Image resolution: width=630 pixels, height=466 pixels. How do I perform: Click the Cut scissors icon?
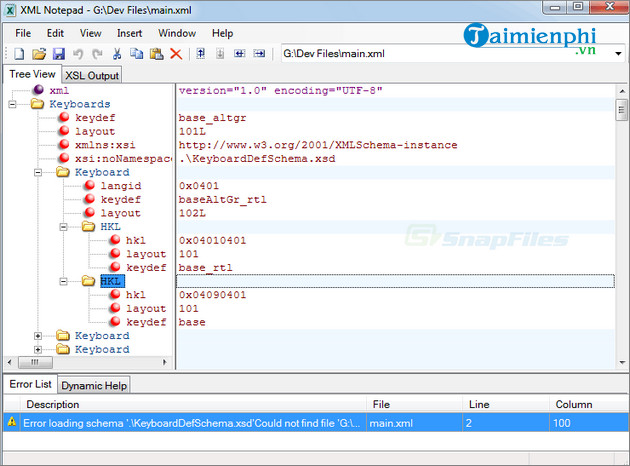117,53
